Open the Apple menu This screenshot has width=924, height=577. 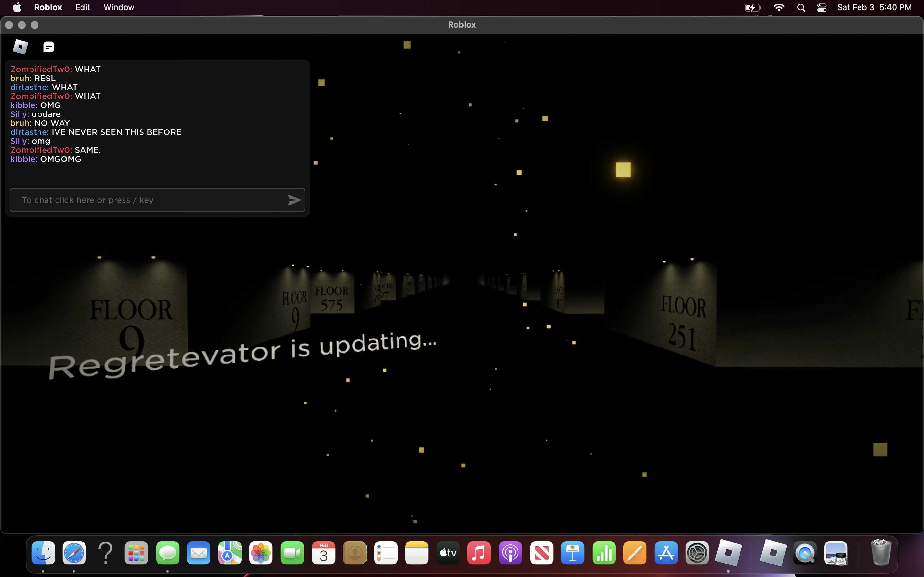point(17,7)
